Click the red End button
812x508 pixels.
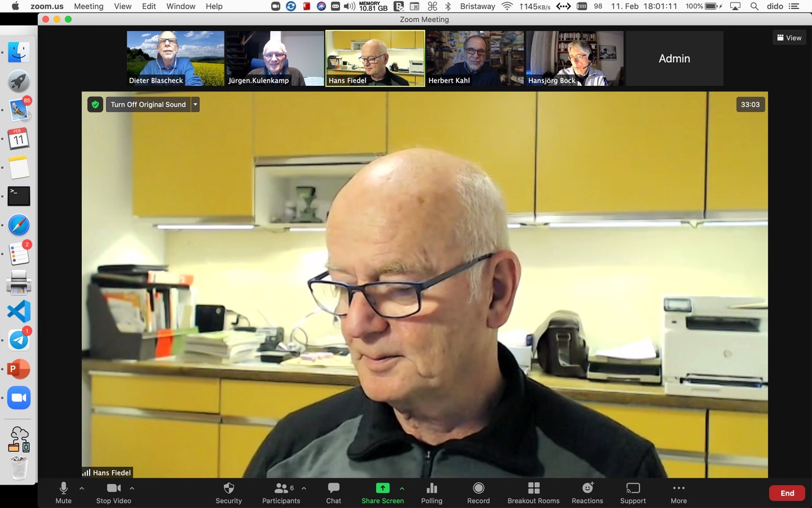[x=787, y=493]
